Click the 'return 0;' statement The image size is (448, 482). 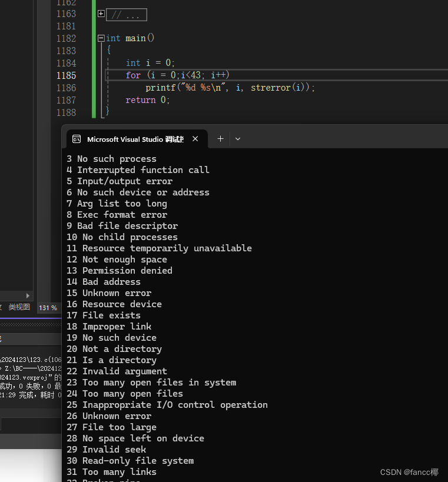click(148, 100)
